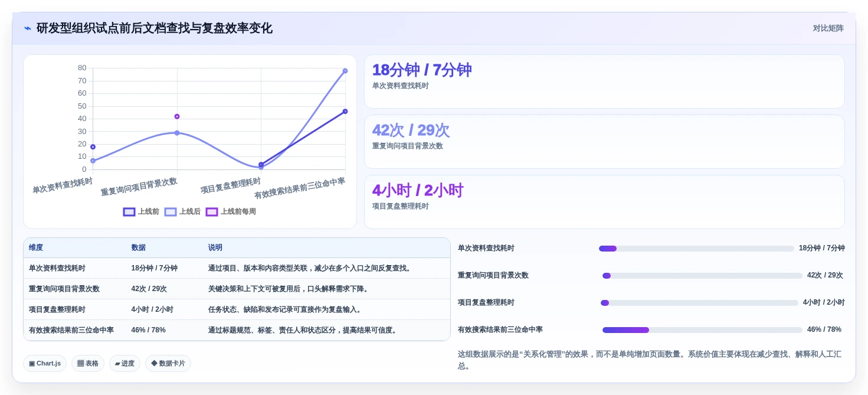The width and height of the screenshot is (868, 395).
Task: Click the page title 研发型组织试点前后文档查找与复盘效率变化
Action: pyautogui.click(x=155, y=28)
